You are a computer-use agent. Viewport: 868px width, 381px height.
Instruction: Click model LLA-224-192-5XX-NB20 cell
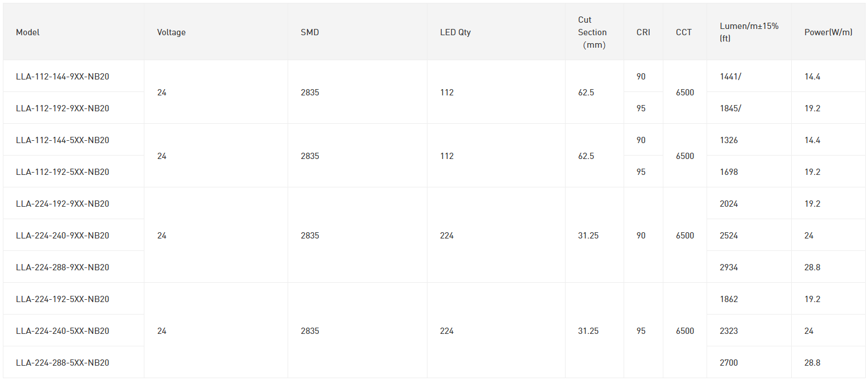(73, 299)
